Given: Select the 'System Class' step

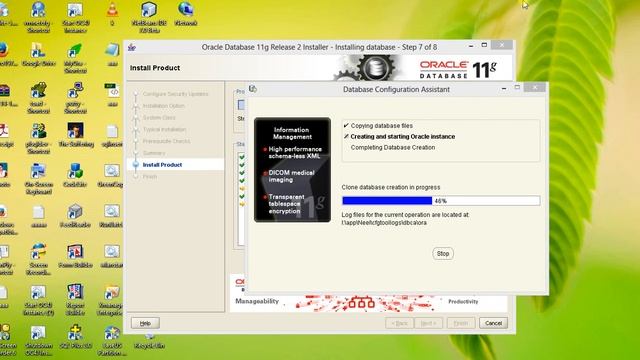Looking at the screenshot, I should click(159, 118).
